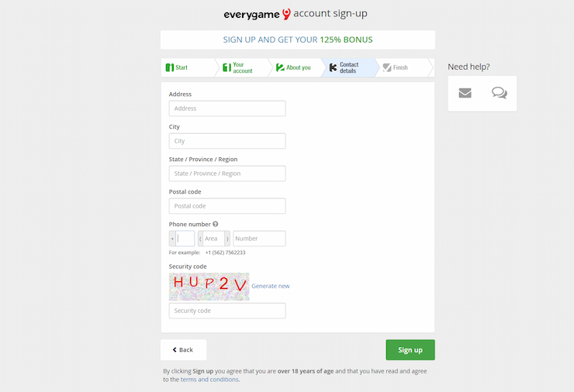Click the Your account step icon
Screen dimensions: 574x392
(x=227, y=67)
